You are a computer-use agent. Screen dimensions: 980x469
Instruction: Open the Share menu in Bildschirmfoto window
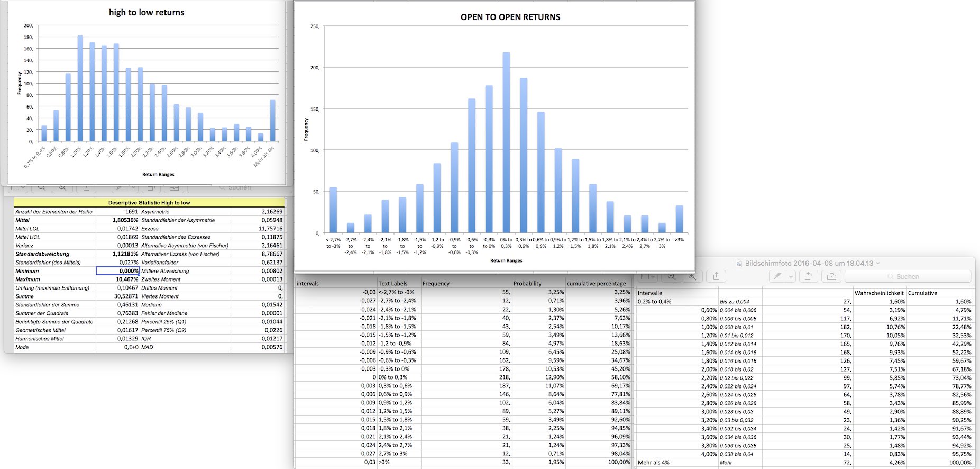pos(716,276)
